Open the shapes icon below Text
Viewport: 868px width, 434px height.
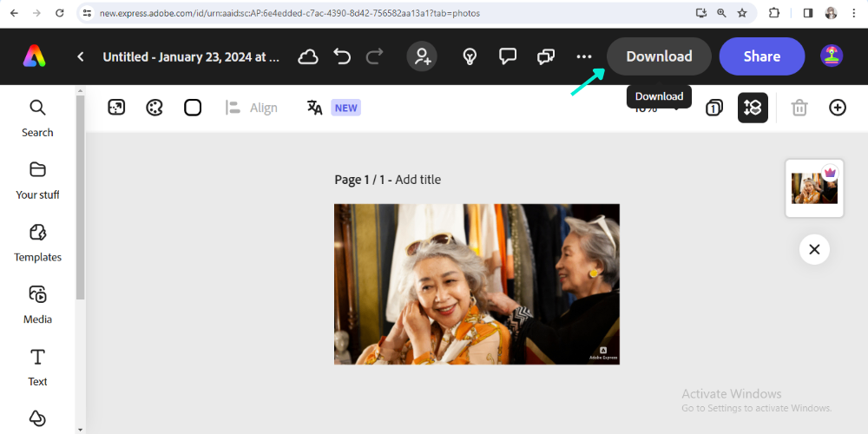pos(37,418)
